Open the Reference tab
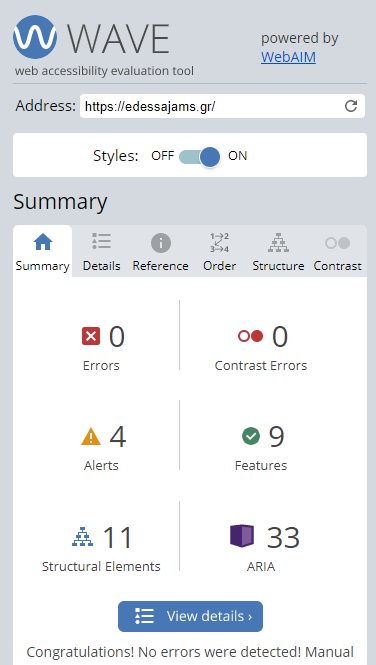This screenshot has width=376, height=665. click(160, 251)
